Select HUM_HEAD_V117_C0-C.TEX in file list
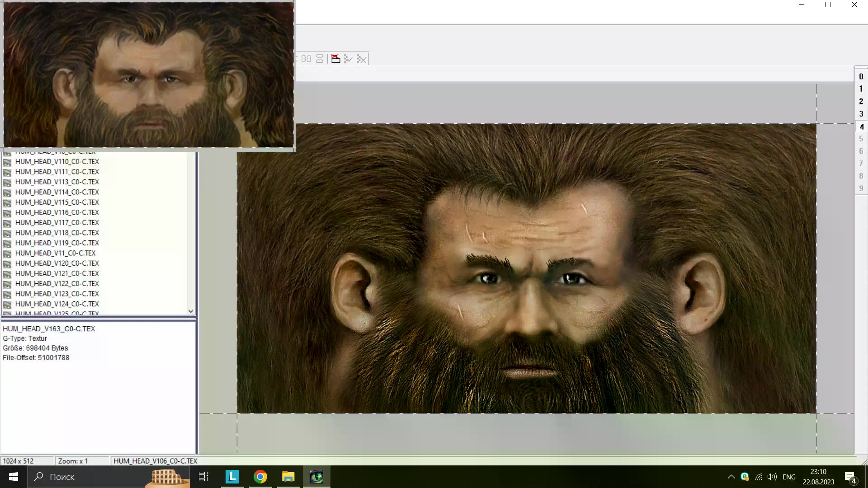Image resolution: width=868 pixels, height=488 pixels. pyautogui.click(x=57, y=222)
